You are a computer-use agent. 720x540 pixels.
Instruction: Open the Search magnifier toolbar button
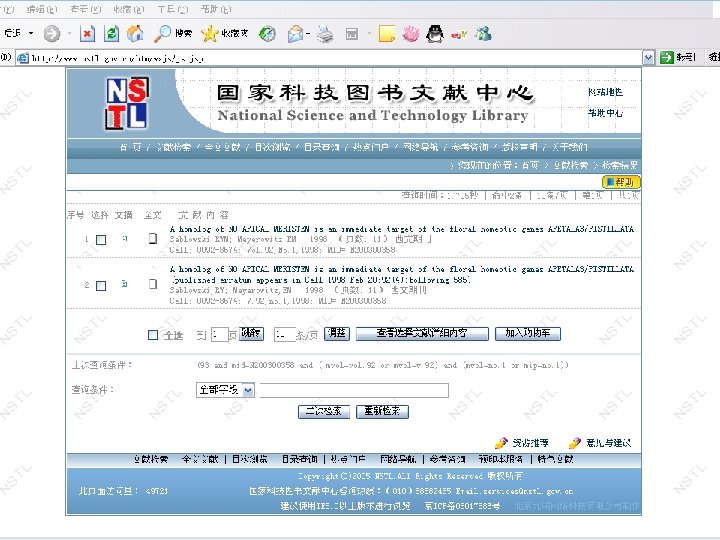pyautogui.click(x=173, y=34)
